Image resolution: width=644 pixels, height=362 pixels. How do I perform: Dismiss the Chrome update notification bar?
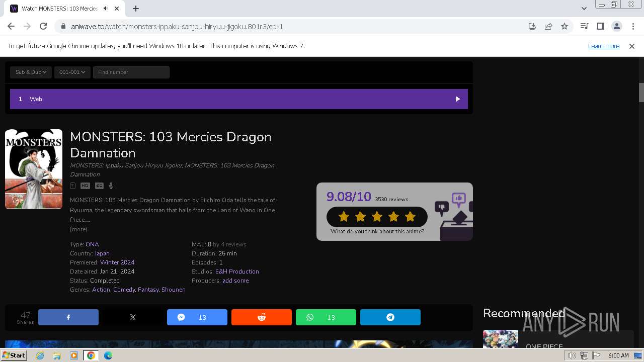[632, 46]
